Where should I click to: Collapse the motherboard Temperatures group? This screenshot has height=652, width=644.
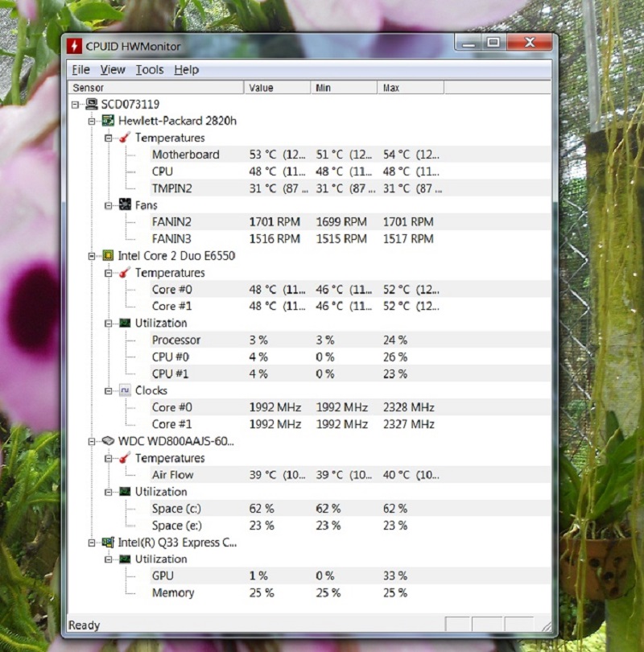click(x=109, y=138)
